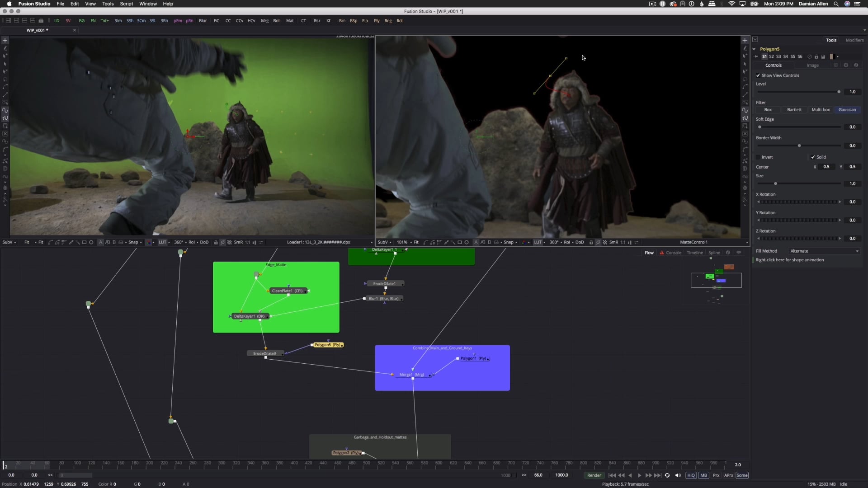Add a Saver node with SV button
This screenshot has width=868, height=488.
[68, 21]
